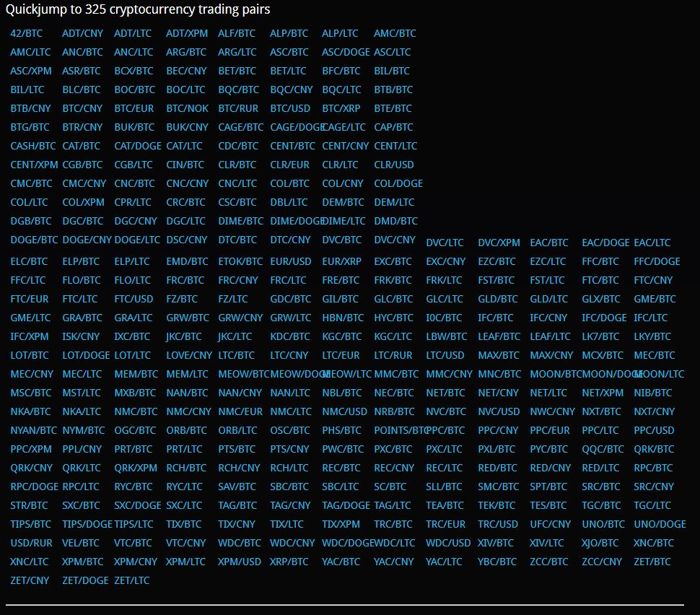Open the 42/BTC trading pair
The width and height of the screenshot is (700, 615).
tap(26, 33)
